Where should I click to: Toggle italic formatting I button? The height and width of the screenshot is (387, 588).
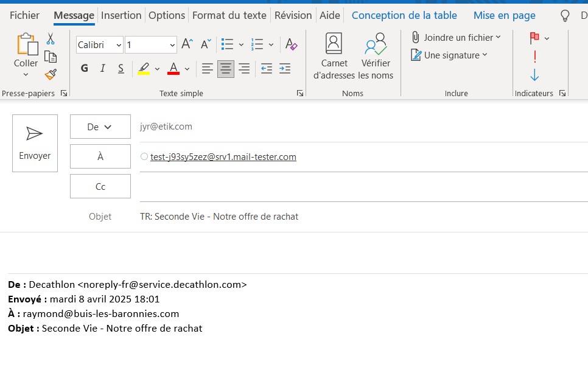click(x=102, y=69)
